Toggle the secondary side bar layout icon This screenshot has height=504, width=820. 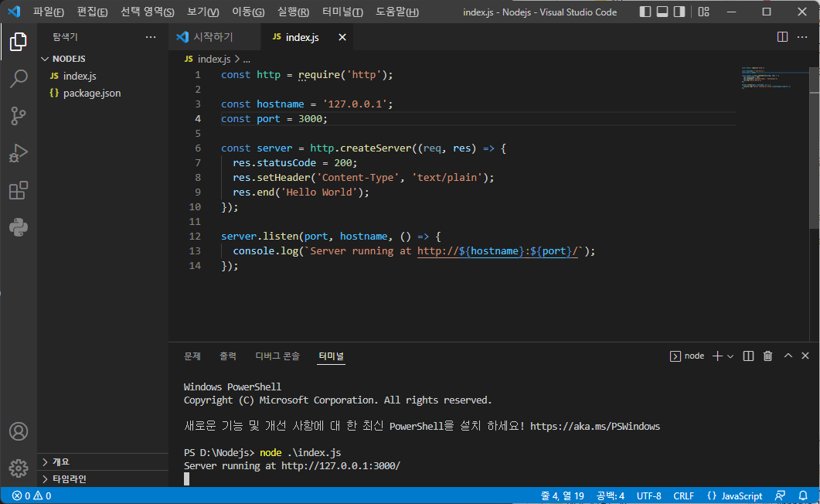679,12
